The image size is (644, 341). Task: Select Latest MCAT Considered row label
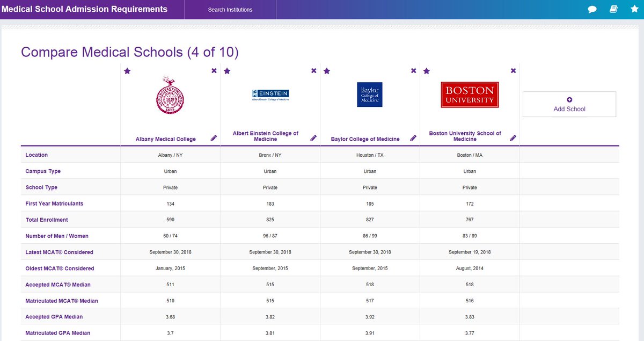point(59,252)
